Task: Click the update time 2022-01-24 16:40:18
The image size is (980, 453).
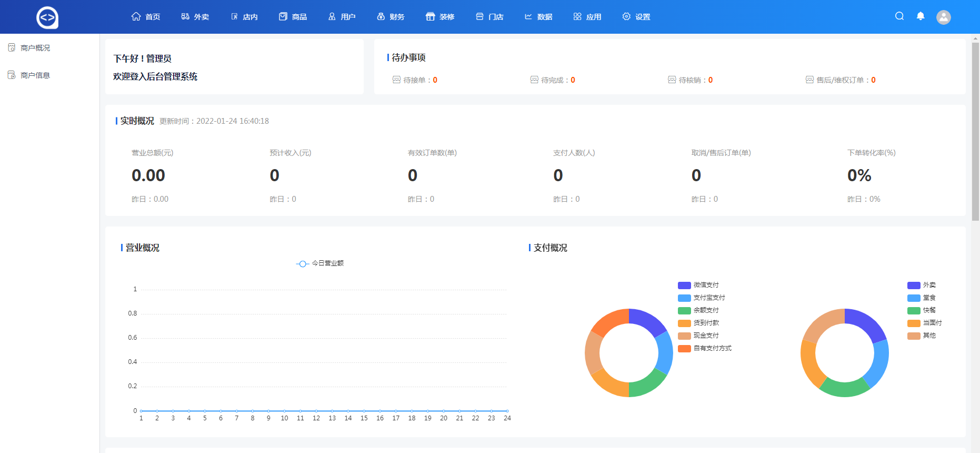Action: pyautogui.click(x=233, y=121)
